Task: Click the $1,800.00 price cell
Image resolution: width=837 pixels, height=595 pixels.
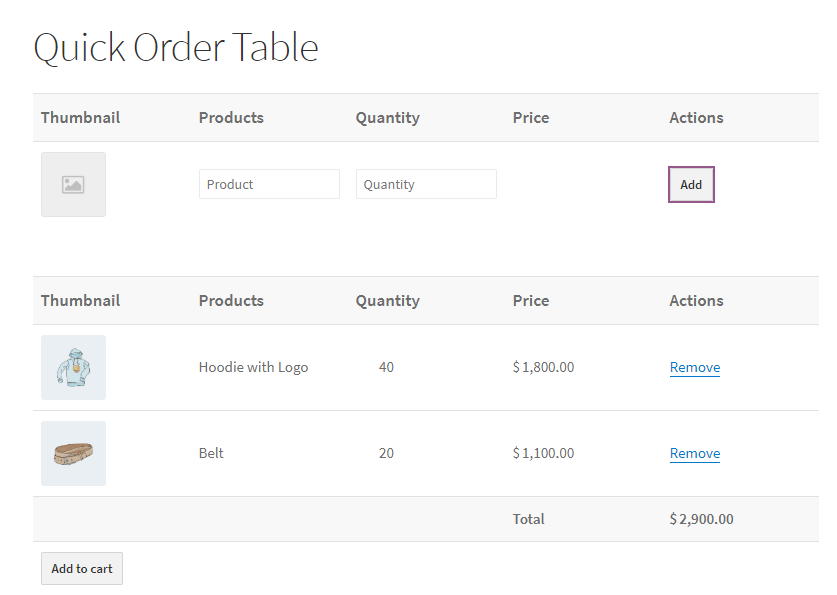Action: 543,367
